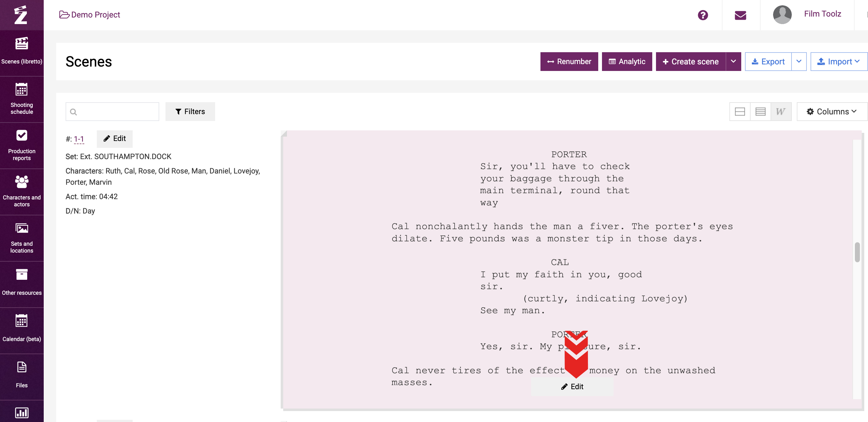This screenshot has width=868, height=422.
Task: Open the statistics chart sidebar icon
Action: (22, 412)
